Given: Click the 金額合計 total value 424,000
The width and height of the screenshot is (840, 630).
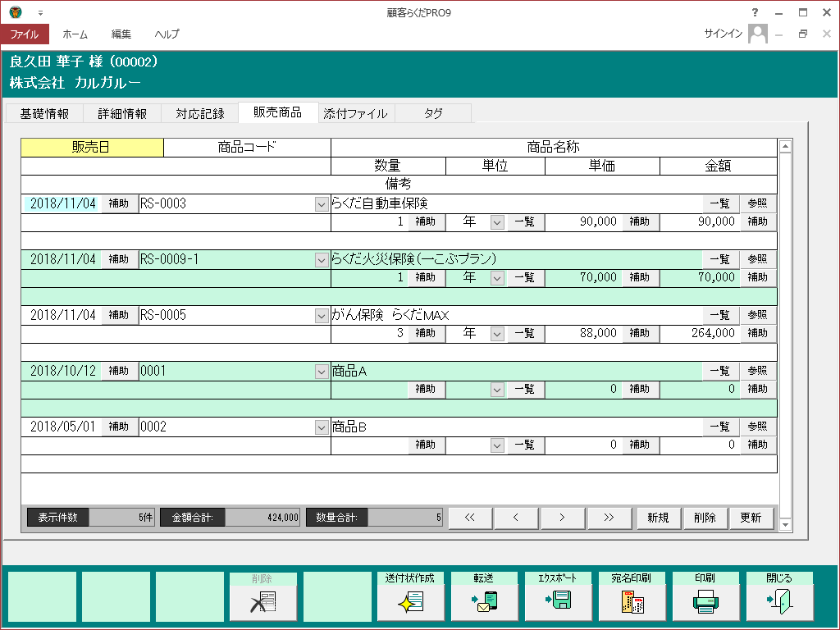Looking at the screenshot, I should tap(262, 518).
